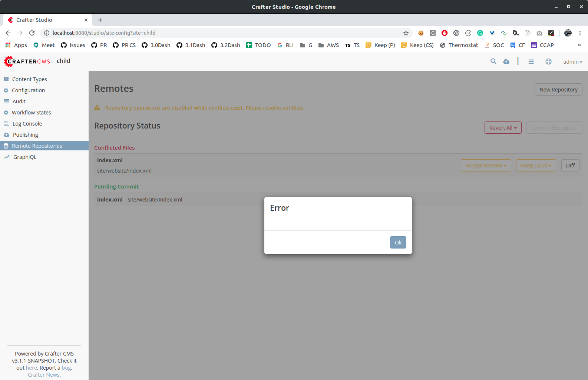Image resolution: width=588 pixels, height=380 pixels.
Task: Open the 3.0Dash bookmark
Action: coord(156,45)
